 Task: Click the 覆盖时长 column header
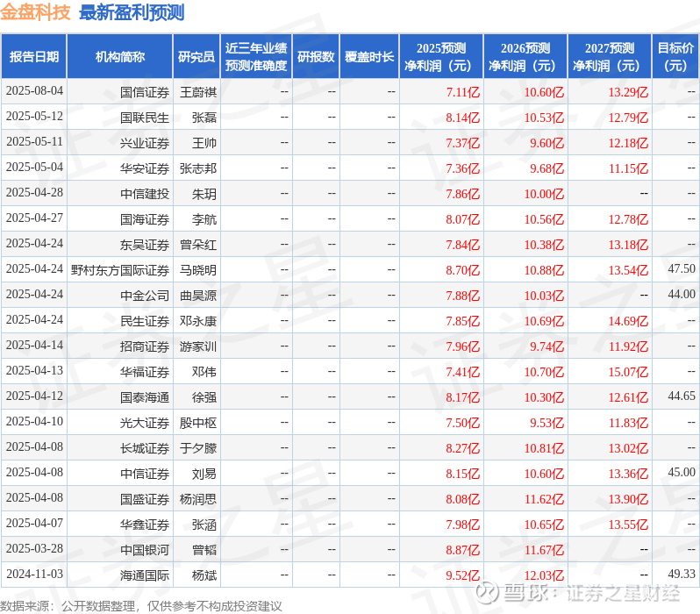point(369,56)
